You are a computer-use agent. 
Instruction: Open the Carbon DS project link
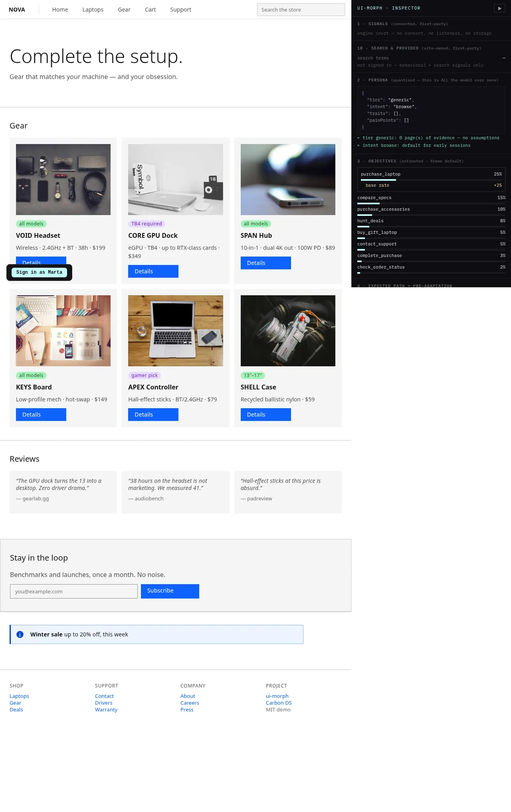(279, 703)
